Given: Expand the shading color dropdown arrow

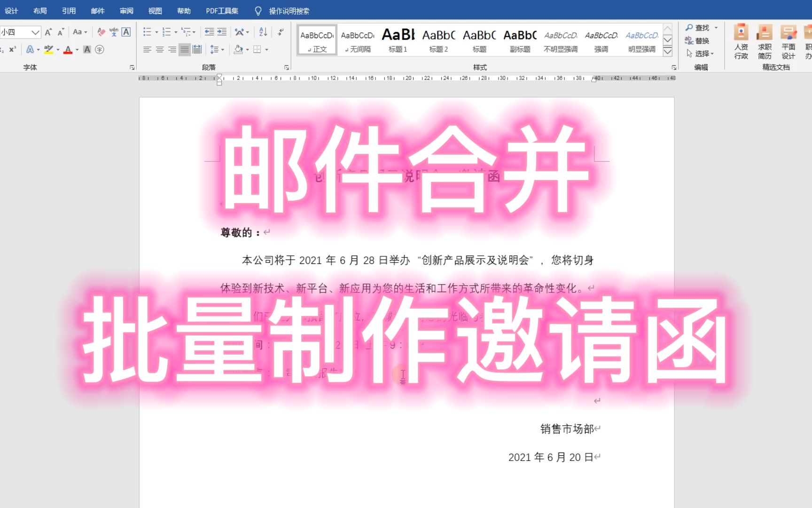Looking at the screenshot, I should [x=247, y=49].
